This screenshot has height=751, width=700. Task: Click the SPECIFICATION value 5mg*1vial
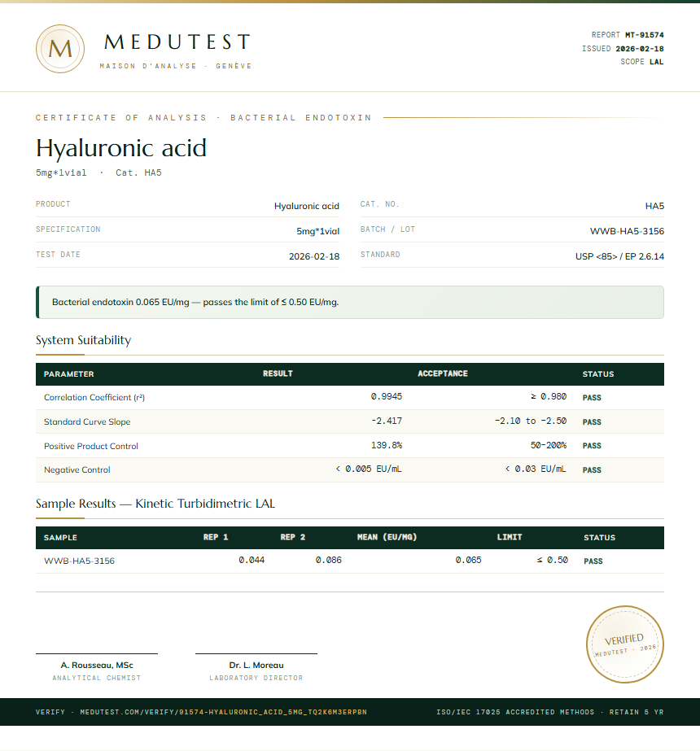click(x=317, y=231)
